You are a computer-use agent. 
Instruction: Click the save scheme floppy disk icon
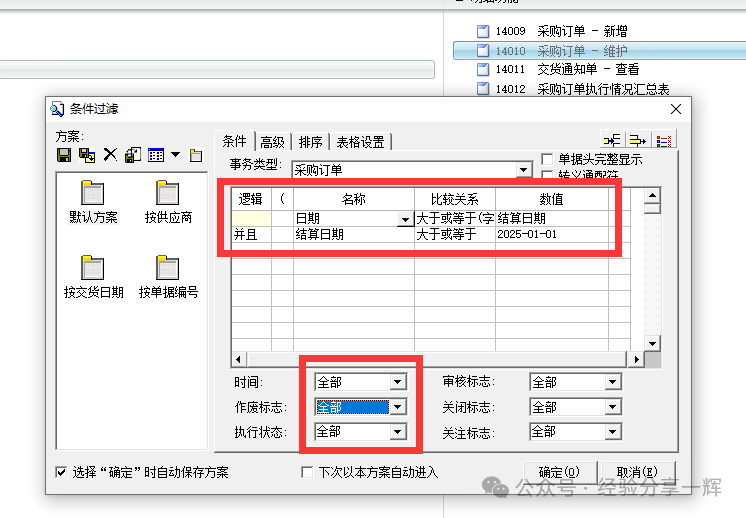click(64, 155)
